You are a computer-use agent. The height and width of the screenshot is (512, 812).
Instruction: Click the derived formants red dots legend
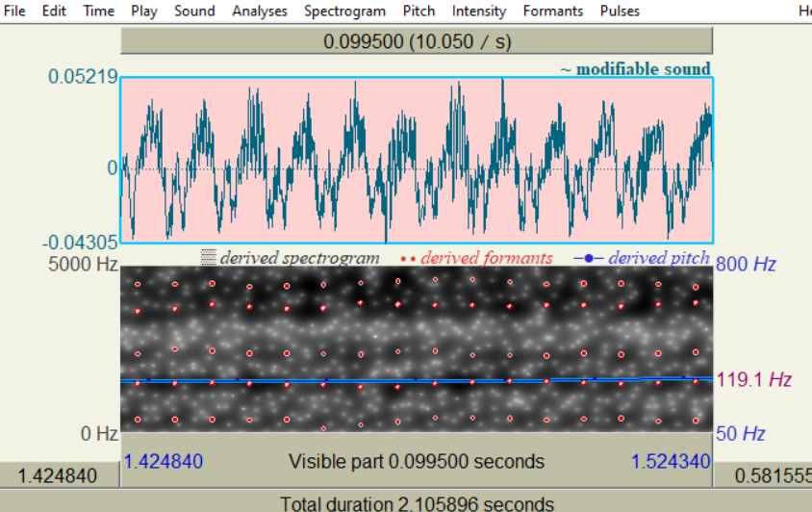point(408,258)
